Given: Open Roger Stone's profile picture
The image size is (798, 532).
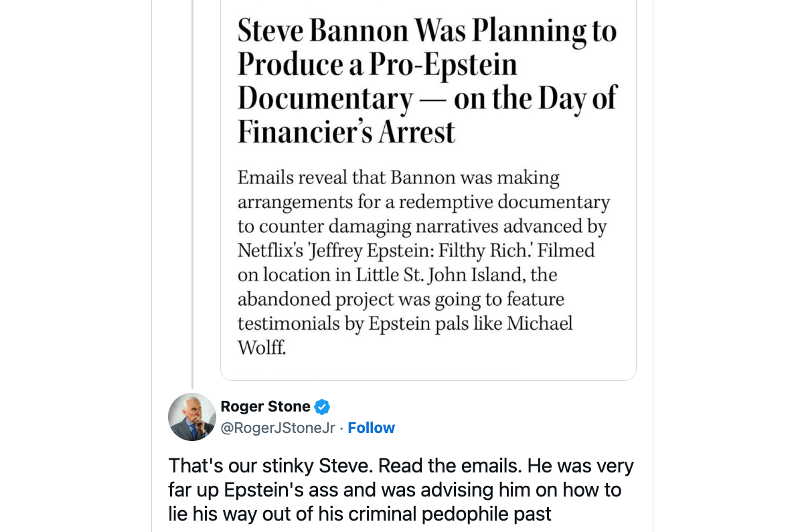Looking at the screenshot, I should (x=191, y=417).
